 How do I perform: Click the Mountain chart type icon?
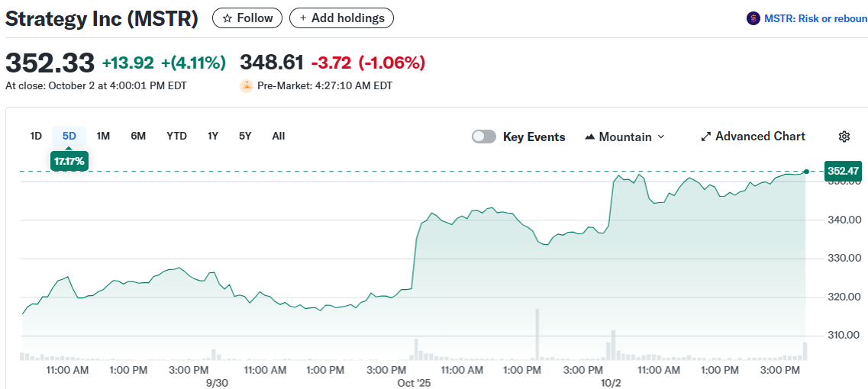(x=590, y=137)
